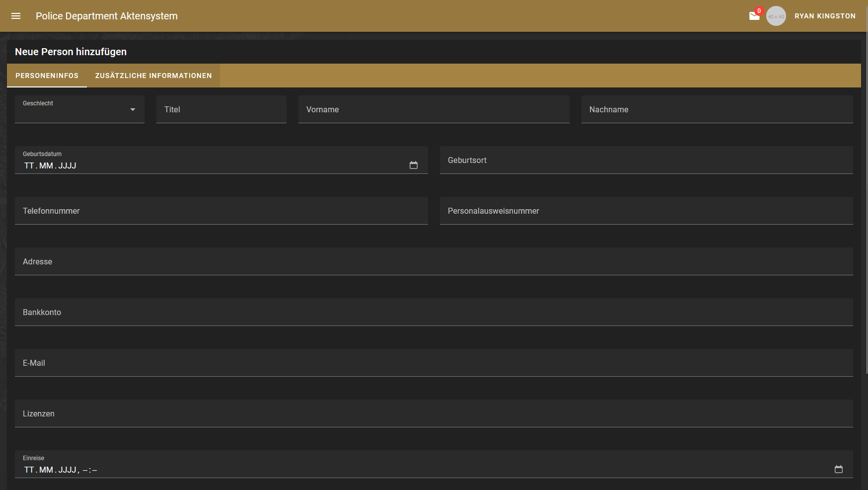Click the Neue Person hinzufügen heading
Image resolution: width=868 pixels, height=490 pixels.
click(x=71, y=52)
